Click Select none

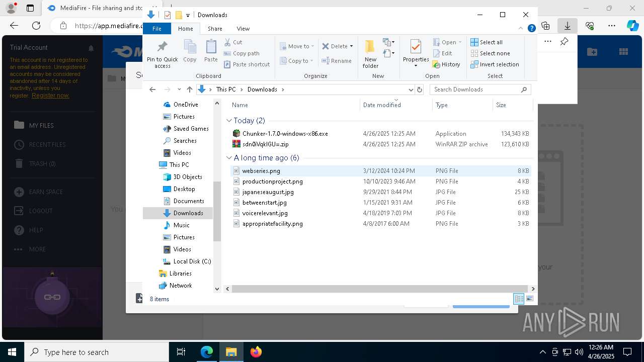point(490,53)
